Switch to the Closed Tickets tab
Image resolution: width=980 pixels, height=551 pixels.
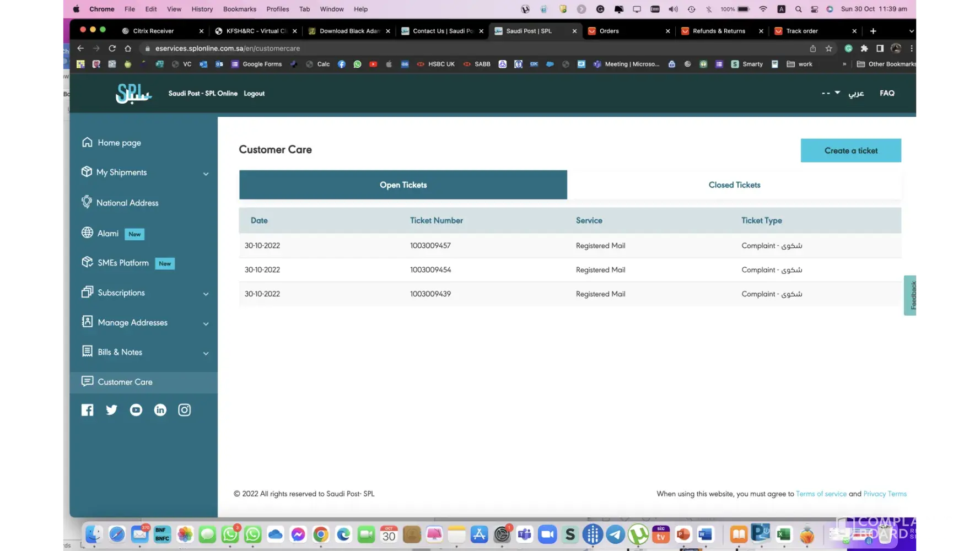click(x=734, y=185)
